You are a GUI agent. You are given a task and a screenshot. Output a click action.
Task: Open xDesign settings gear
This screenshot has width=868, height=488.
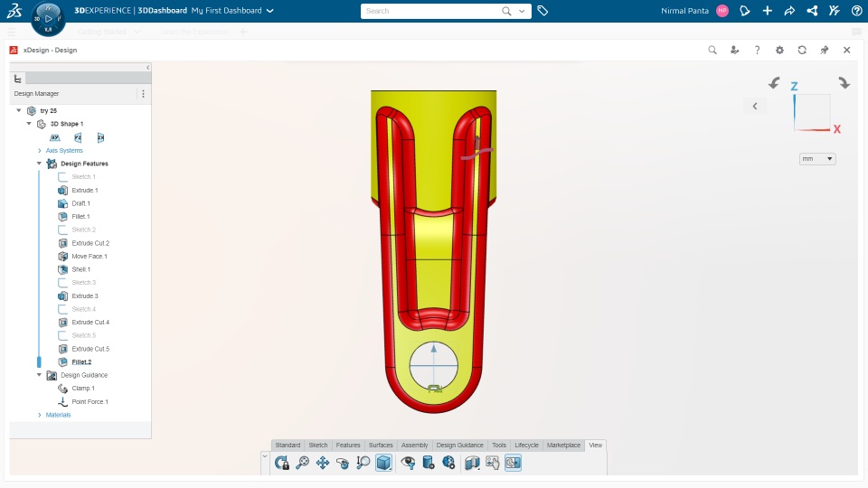779,50
